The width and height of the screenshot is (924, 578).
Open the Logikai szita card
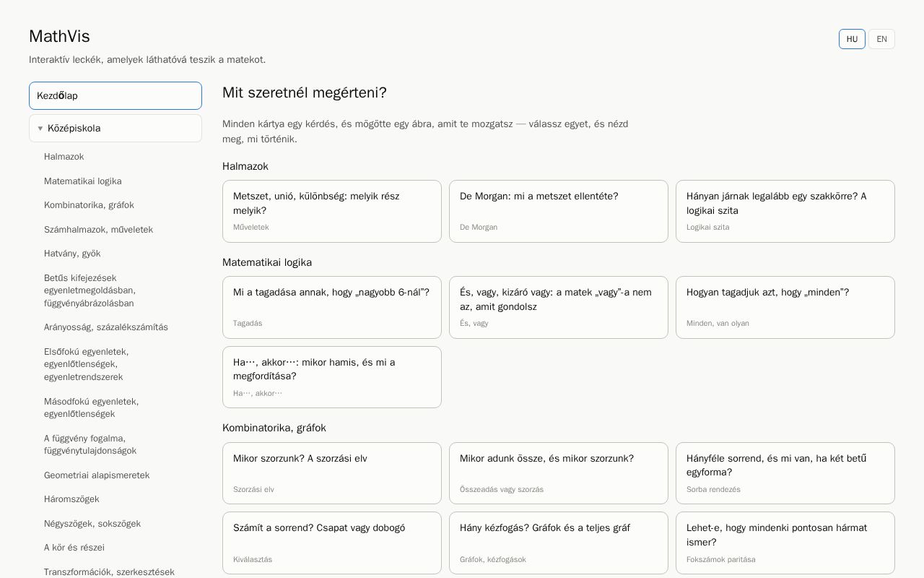[x=785, y=211]
